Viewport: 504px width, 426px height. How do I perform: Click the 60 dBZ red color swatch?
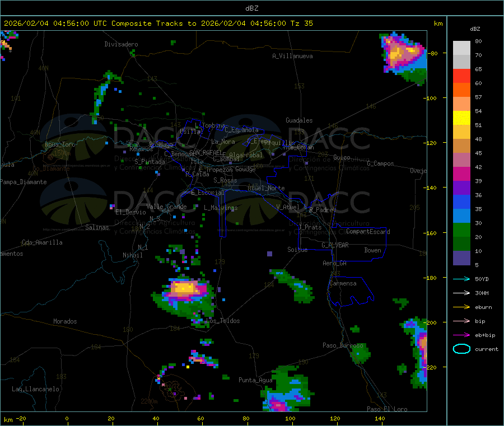461,76
